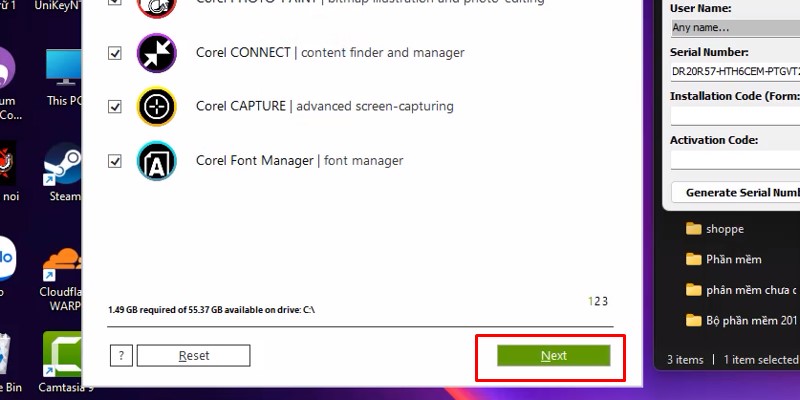Click the Corel PHOTO-PAINT icon at top
Viewport: 800px width, 400px height.
pos(156,6)
